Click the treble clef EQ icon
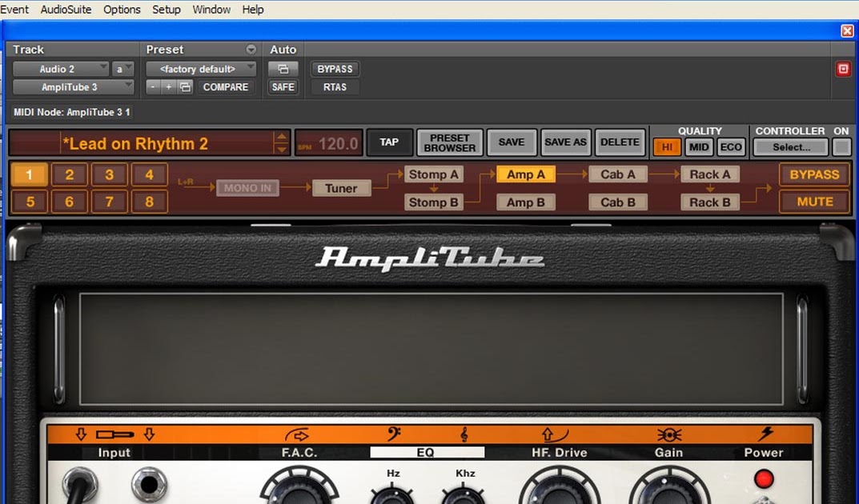This screenshot has width=859, height=504. 464,434
